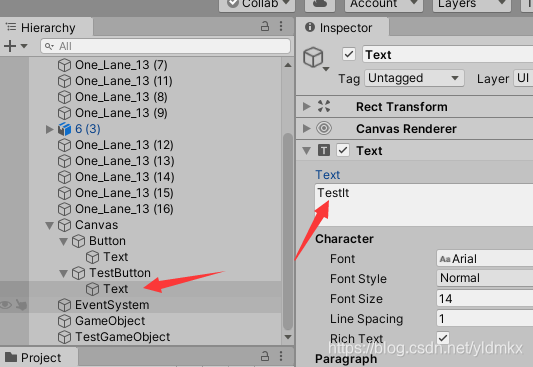Click the Line Spacing field
This screenshot has width=533, height=367.
485,319
